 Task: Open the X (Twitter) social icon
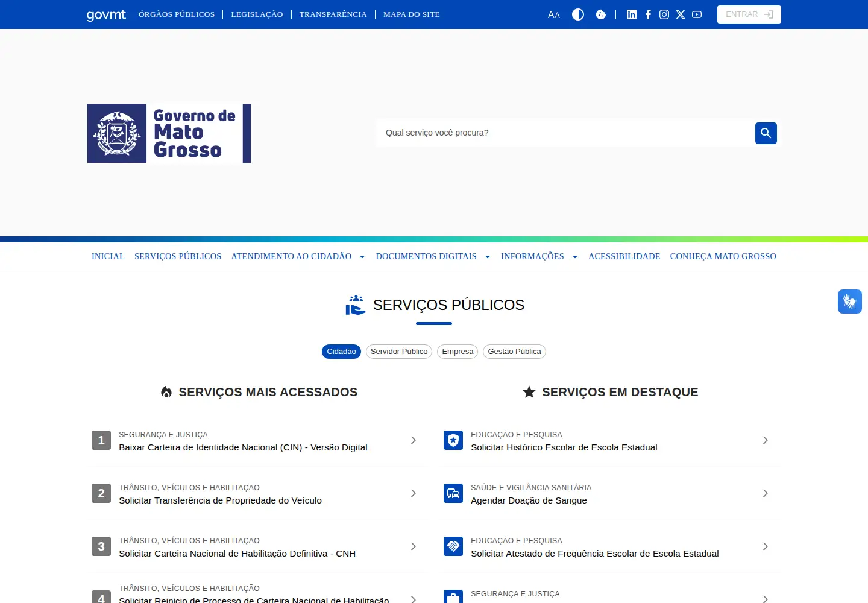point(681,14)
